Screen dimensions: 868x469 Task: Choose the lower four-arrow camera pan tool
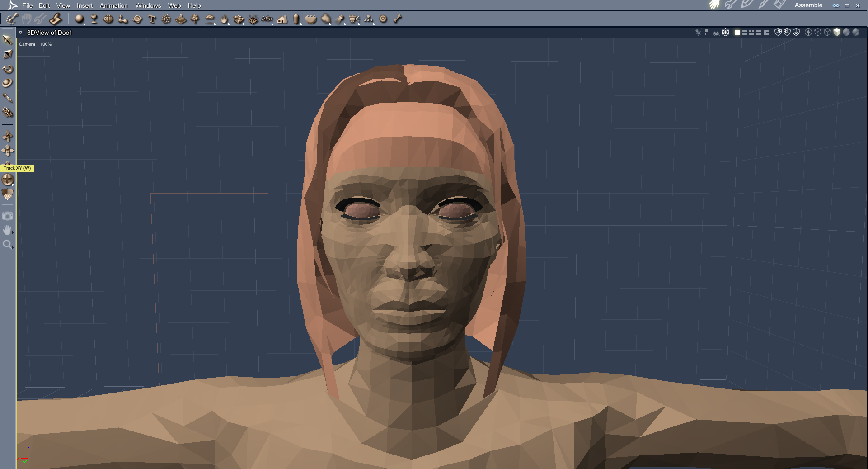8,151
